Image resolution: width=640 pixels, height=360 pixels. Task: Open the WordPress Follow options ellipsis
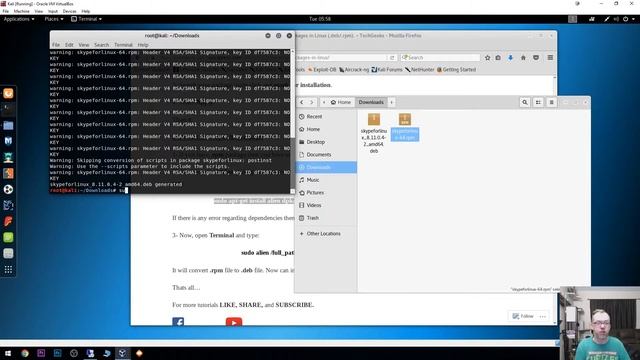click(542, 316)
